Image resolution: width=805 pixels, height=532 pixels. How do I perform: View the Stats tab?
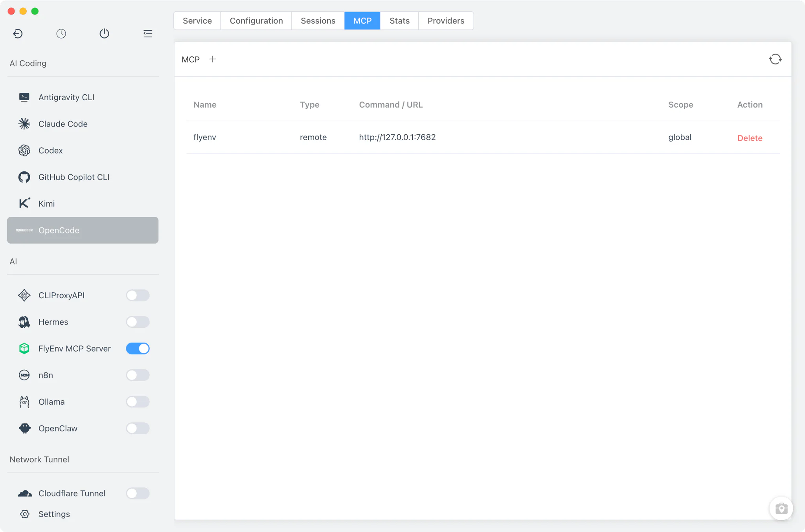tap(399, 21)
